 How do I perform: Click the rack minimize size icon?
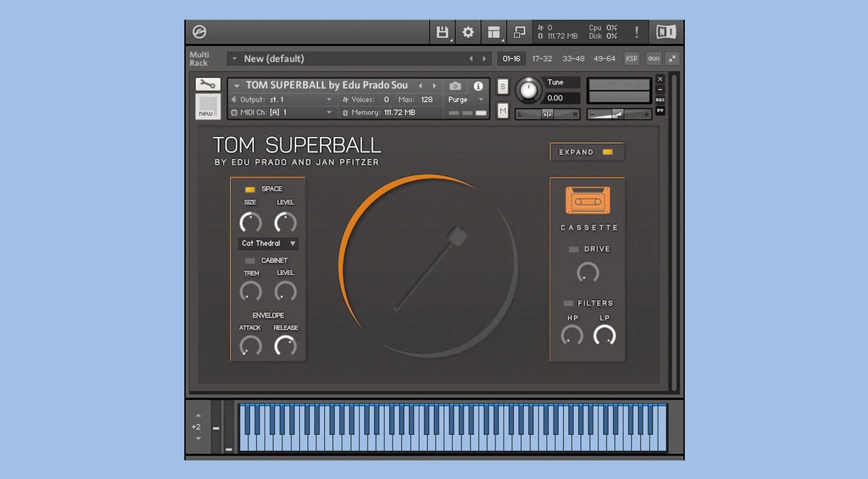coord(672,59)
